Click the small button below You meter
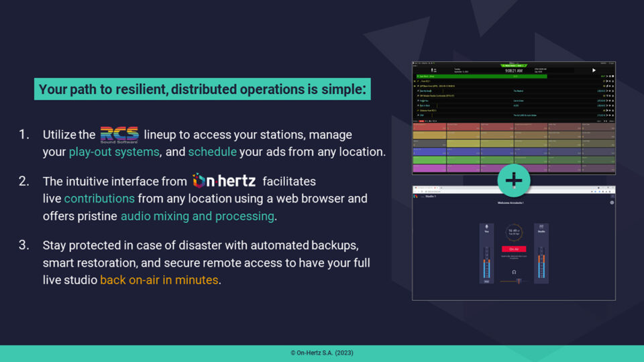 tap(487, 282)
